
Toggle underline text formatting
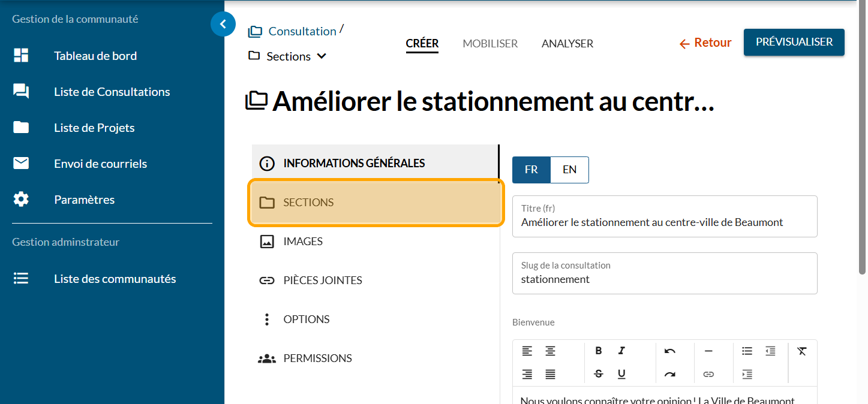click(x=621, y=375)
